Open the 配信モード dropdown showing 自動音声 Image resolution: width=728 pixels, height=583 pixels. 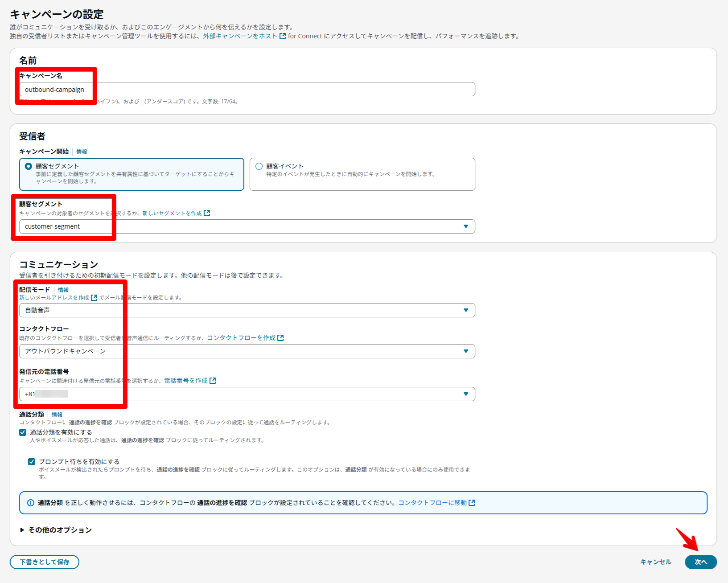pos(247,310)
